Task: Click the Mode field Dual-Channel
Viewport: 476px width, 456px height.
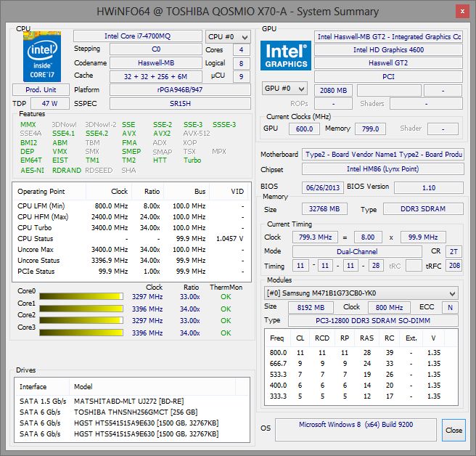Action: pyautogui.click(x=357, y=251)
